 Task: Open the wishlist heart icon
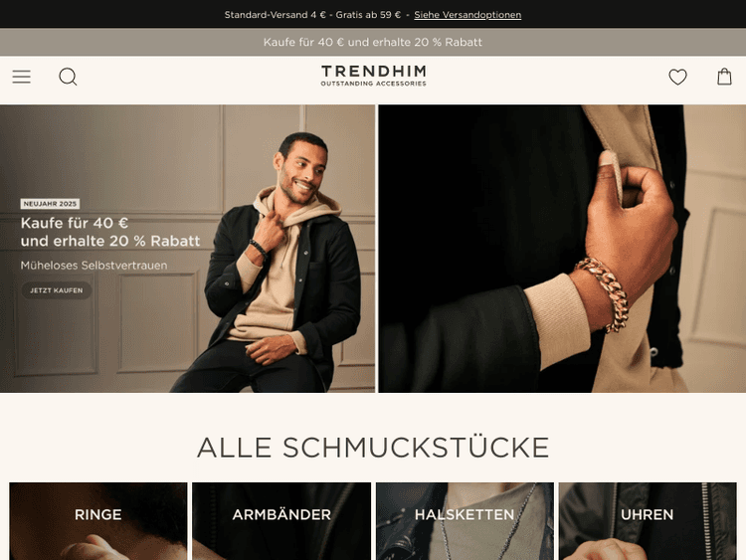[677, 77]
